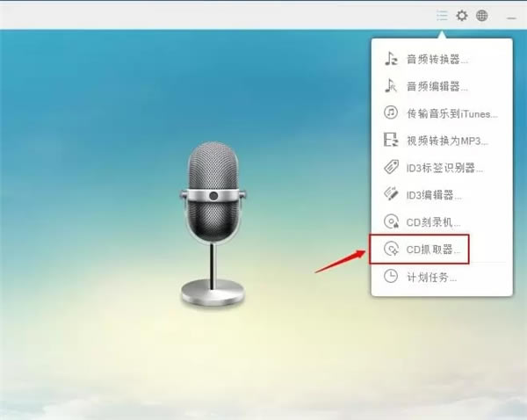
Task: Click the microphone record image
Action: pos(213,223)
